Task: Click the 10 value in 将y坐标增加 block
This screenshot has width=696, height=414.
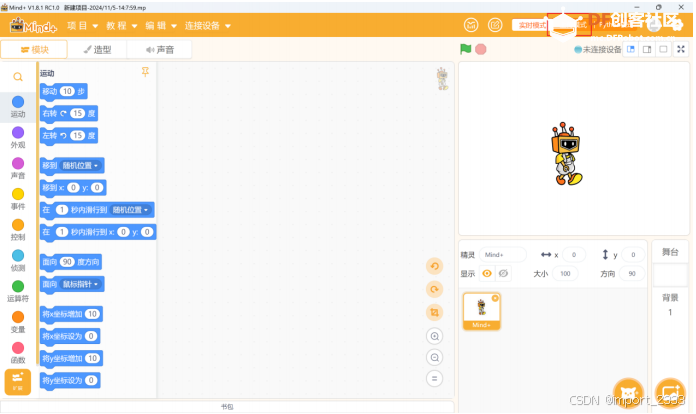Action: pos(92,358)
